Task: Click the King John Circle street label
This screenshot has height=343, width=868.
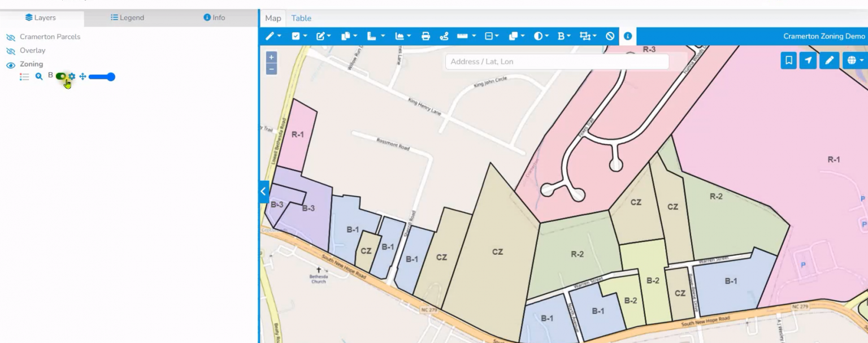Action: coord(491,83)
